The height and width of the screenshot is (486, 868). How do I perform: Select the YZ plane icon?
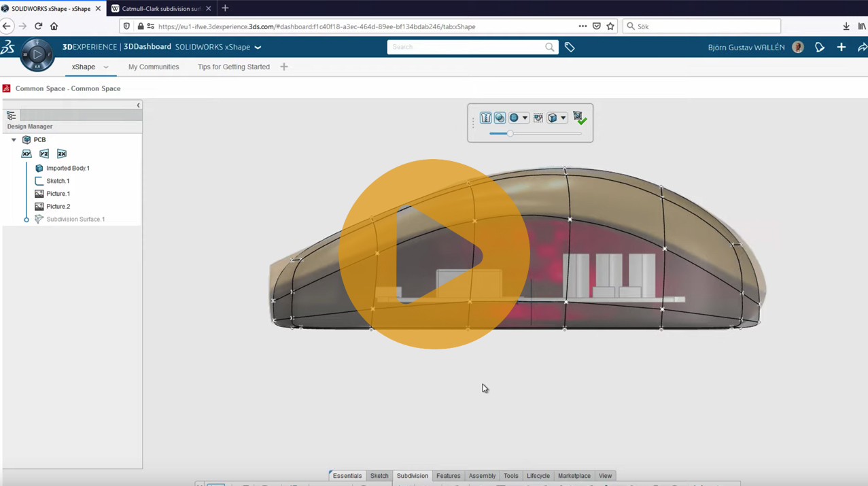pos(44,154)
